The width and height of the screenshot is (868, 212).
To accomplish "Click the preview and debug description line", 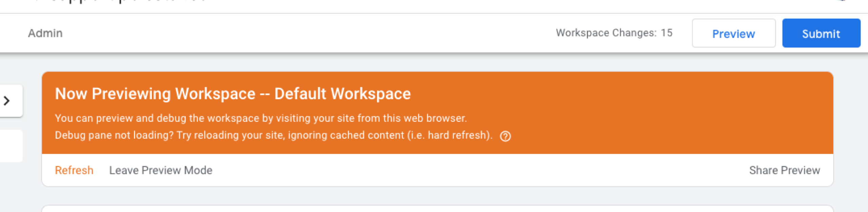I will tap(261, 118).
